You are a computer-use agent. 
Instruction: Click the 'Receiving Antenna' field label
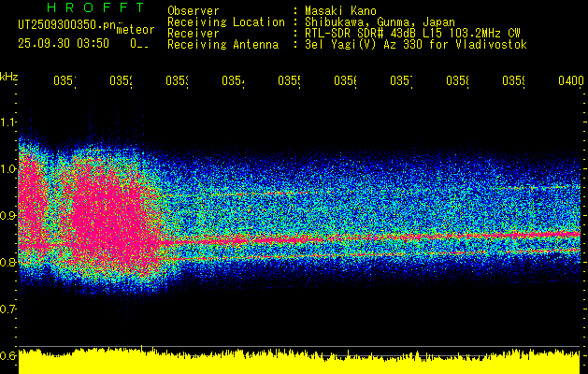tap(222, 45)
